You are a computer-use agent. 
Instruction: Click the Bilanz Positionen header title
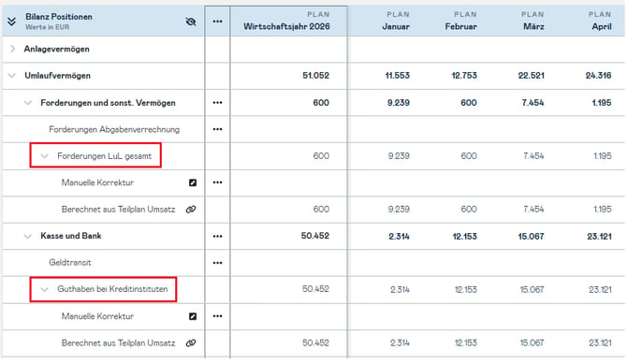pyautogui.click(x=59, y=17)
